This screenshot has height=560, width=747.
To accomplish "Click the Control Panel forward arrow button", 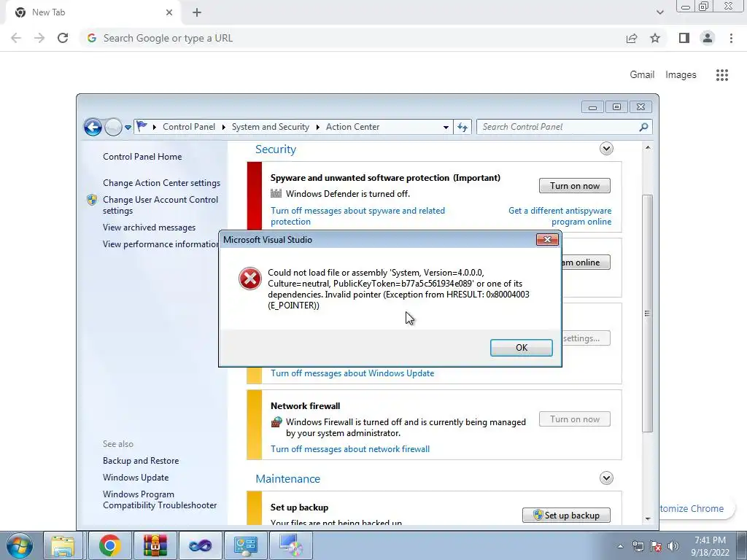I will [x=113, y=127].
